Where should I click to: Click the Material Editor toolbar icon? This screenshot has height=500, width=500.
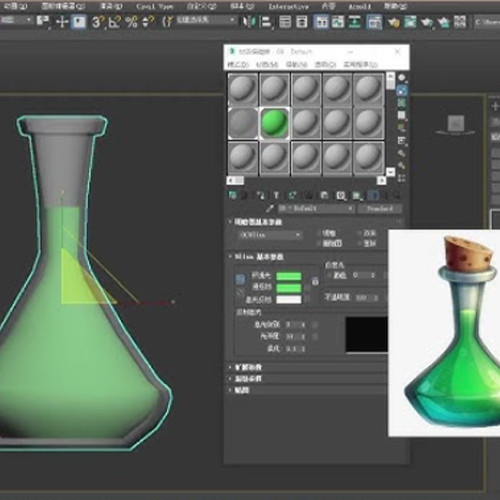374,22
